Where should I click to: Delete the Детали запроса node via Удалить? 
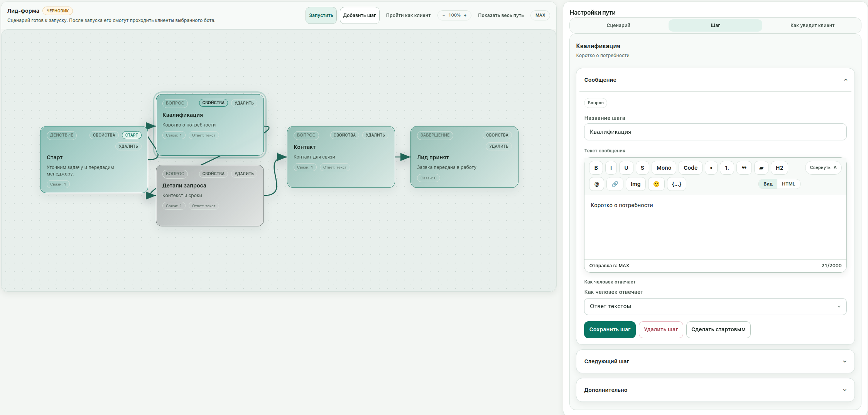tap(244, 174)
